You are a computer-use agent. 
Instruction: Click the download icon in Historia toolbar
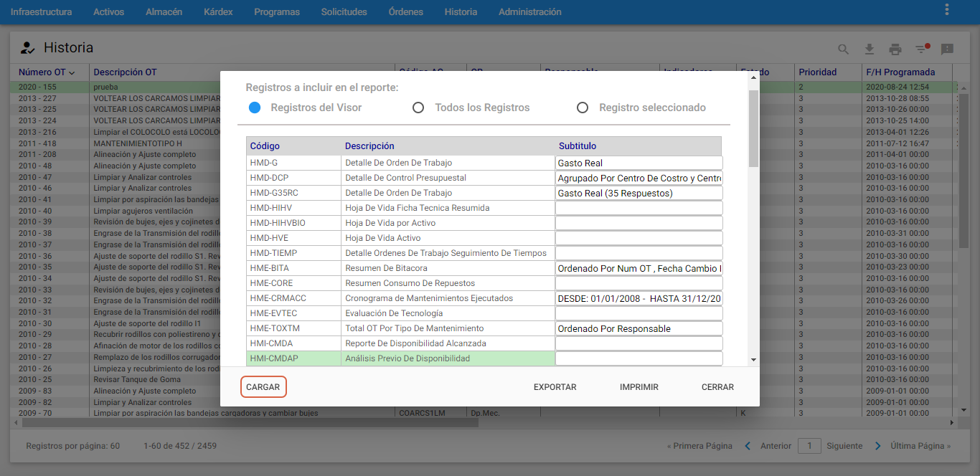coord(870,49)
